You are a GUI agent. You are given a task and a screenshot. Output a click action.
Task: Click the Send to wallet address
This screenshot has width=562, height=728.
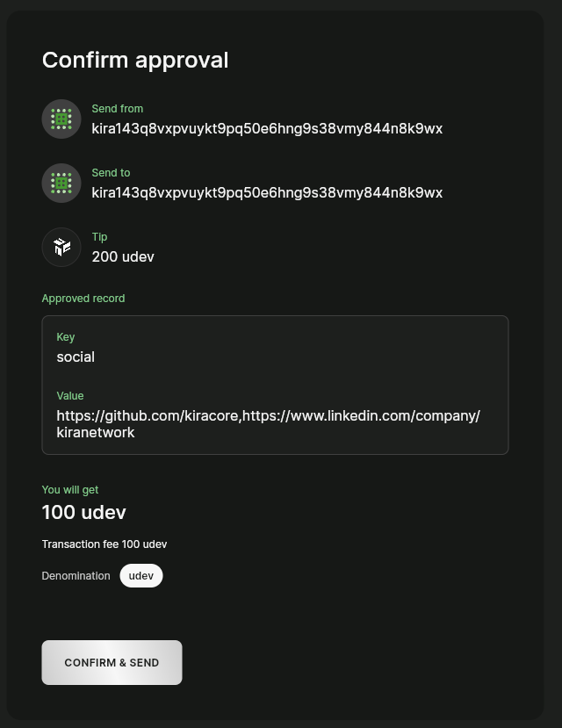pos(267,192)
